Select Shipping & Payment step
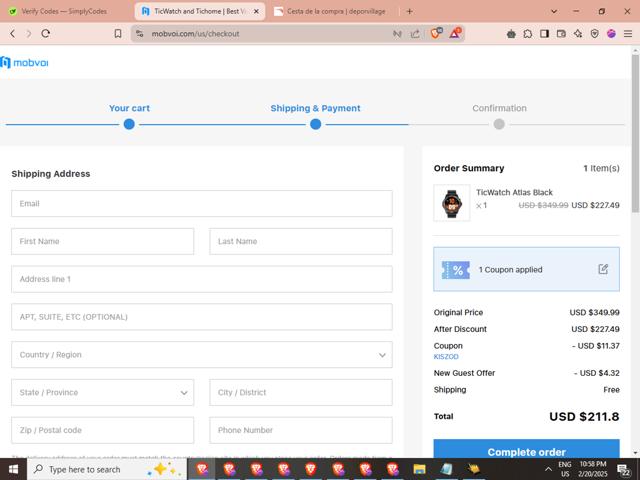Image resolution: width=640 pixels, height=480 pixels. (x=315, y=108)
